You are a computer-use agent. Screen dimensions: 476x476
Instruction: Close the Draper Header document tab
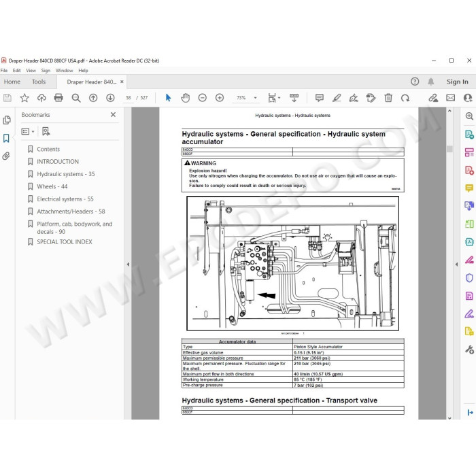pos(122,82)
